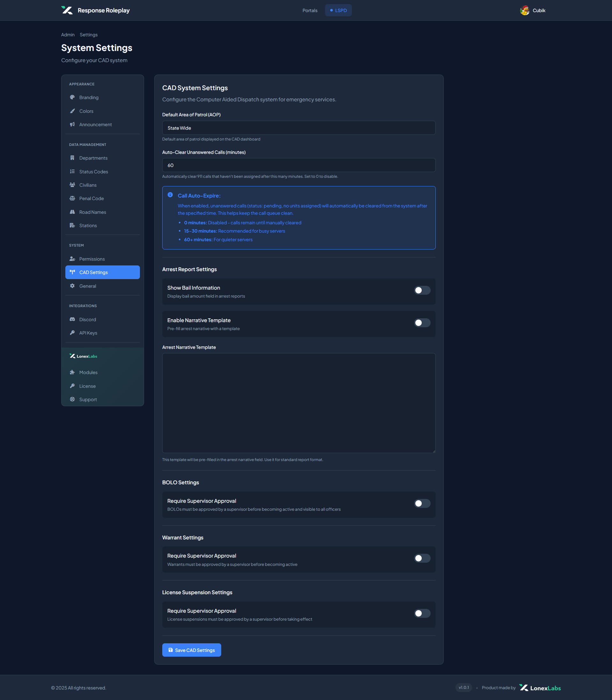
Task: Click the Cubik username
Action: point(539,10)
